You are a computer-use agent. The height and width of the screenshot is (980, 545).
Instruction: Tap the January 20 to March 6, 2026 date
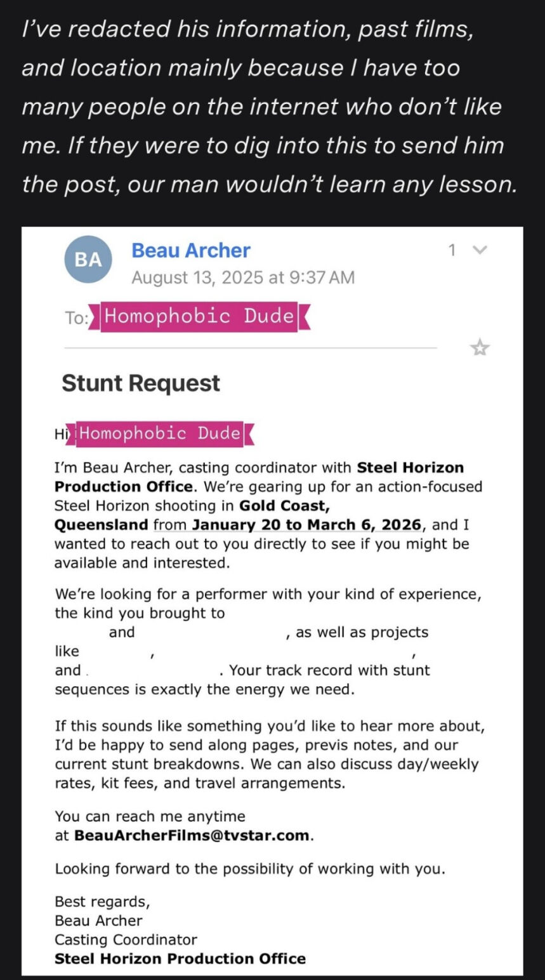point(306,525)
